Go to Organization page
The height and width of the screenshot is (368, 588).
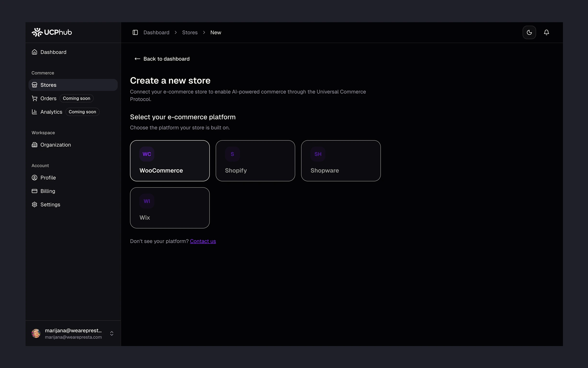point(73,145)
